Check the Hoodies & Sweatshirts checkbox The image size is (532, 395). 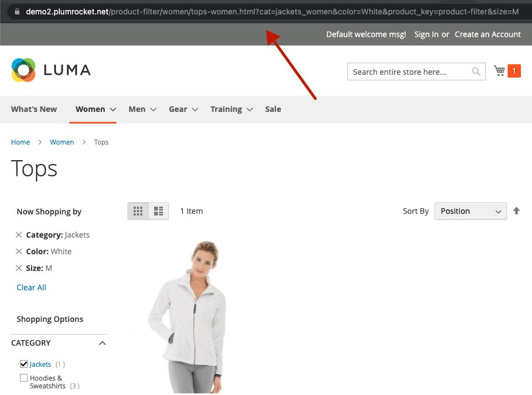coord(24,378)
